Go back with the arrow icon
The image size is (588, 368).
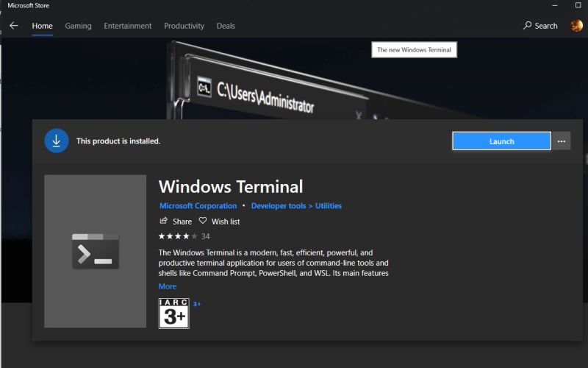(x=14, y=26)
